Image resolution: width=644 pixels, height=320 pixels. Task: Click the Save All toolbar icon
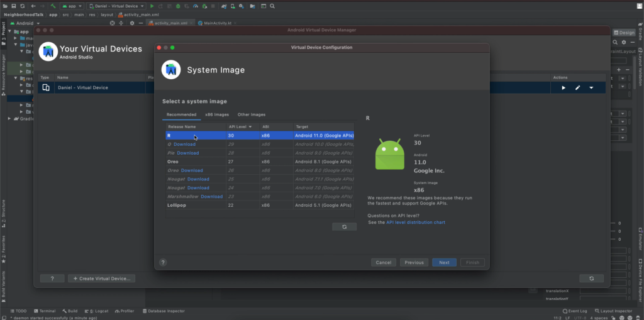click(x=14, y=6)
